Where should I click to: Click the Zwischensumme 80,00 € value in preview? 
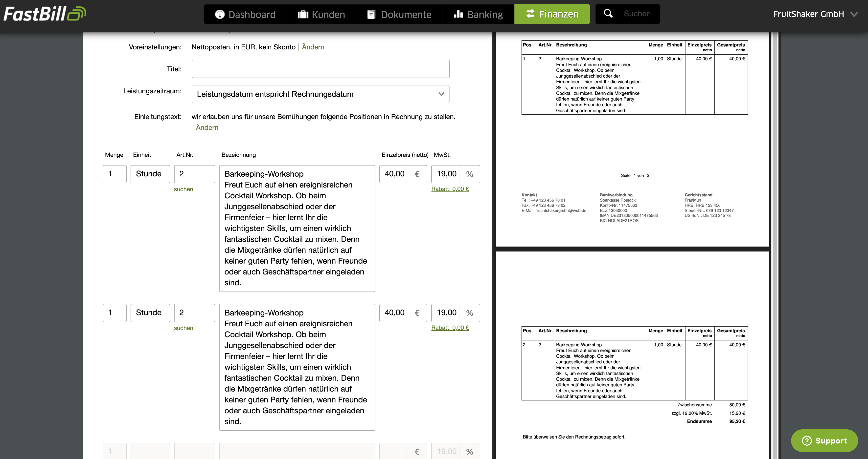point(737,405)
